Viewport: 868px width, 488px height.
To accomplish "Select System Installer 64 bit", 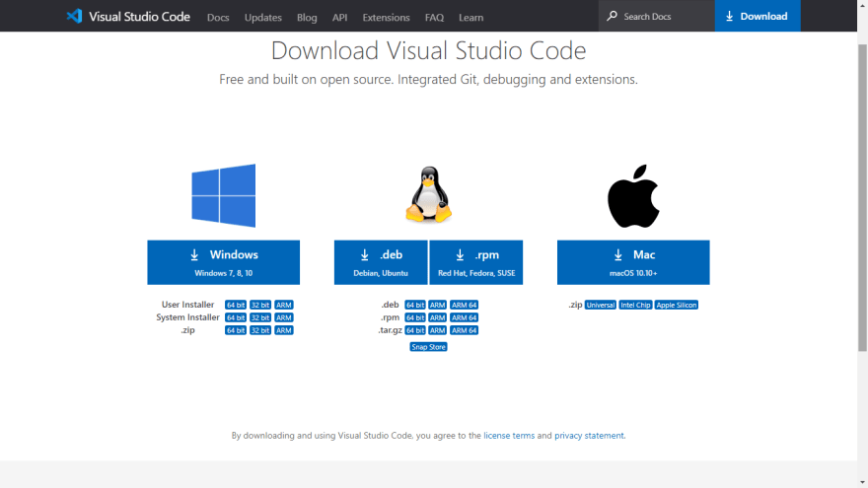I will pyautogui.click(x=236, y=317).
